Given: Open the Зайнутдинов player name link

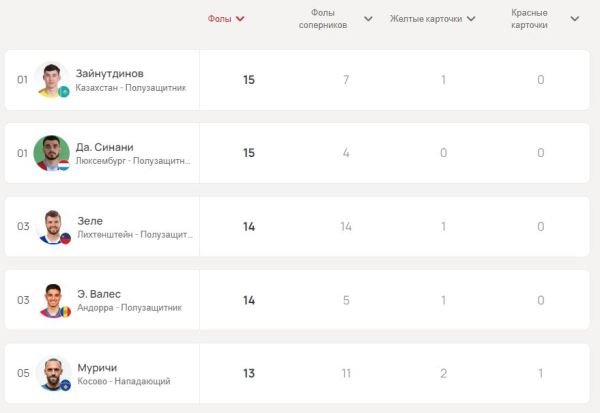Looking at the screenshot, I should coord(109,73).
